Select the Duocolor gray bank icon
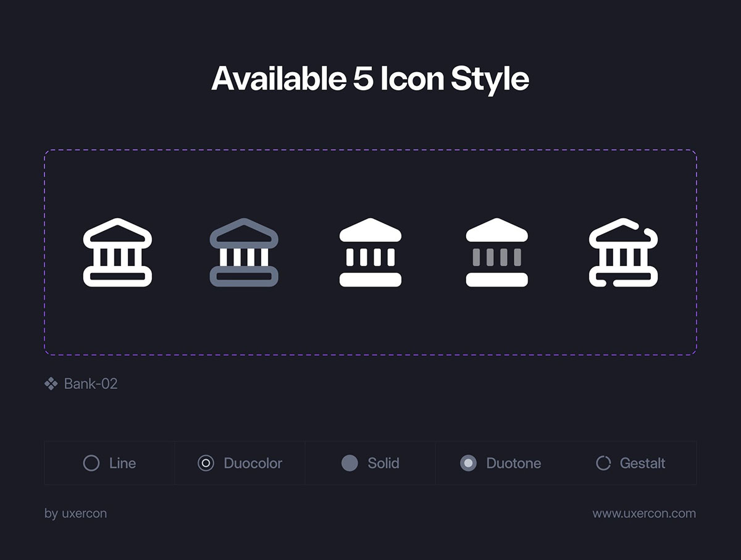The image size is (741, 560). 244,253
